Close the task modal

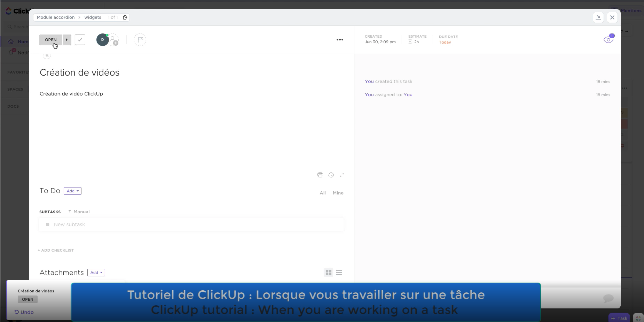coord(612,17)
